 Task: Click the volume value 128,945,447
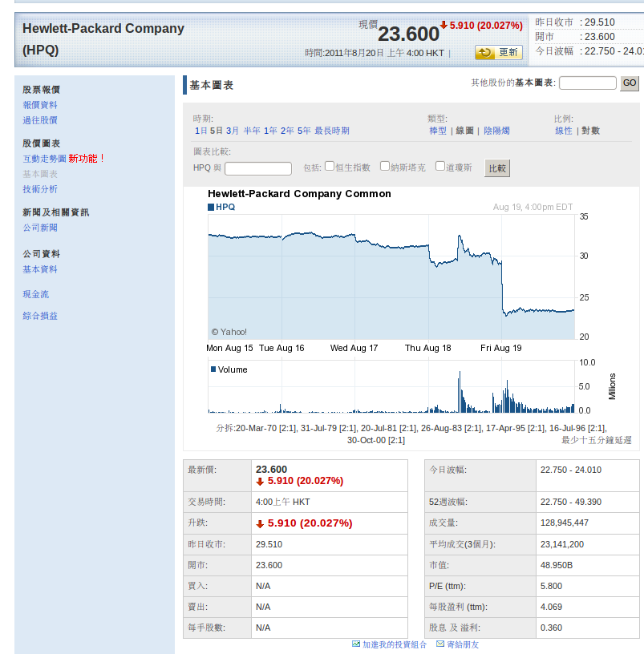coord(565,523)
